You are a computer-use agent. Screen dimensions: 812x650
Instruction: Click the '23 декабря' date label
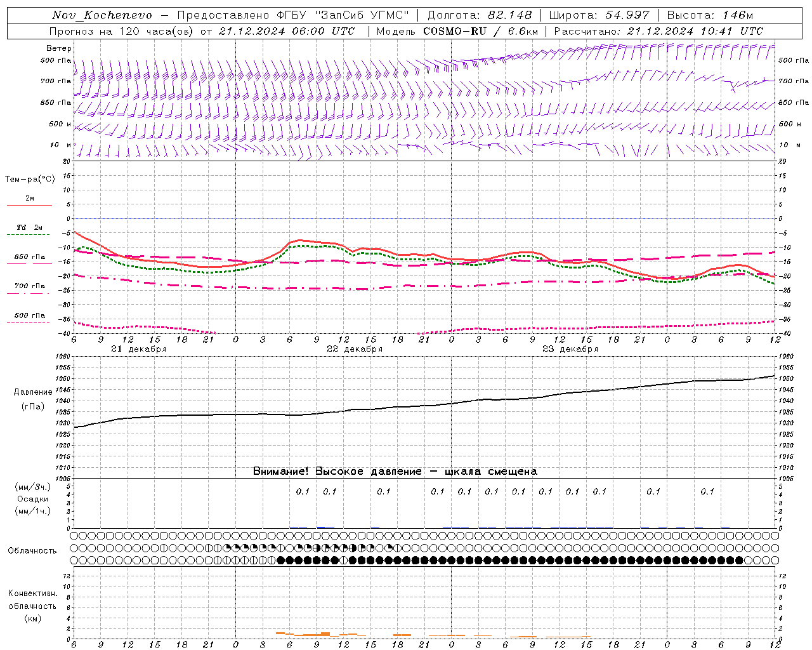570,349
